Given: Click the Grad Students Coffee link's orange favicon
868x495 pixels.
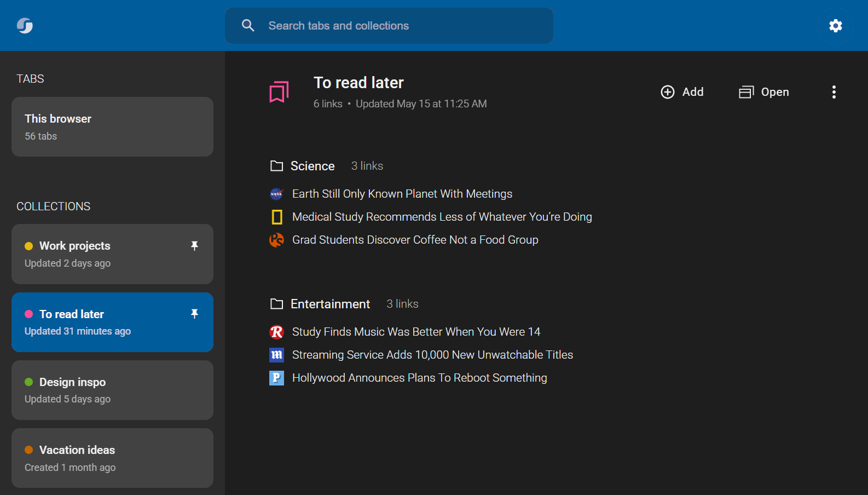Looking at the screenshot, I should pos(277,240).
